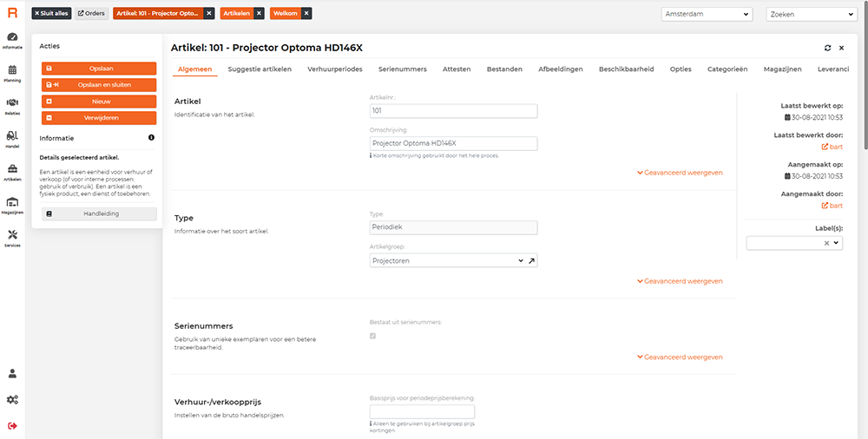Switch to the Opties tab
868x439 pixels.
pos(681,69)
